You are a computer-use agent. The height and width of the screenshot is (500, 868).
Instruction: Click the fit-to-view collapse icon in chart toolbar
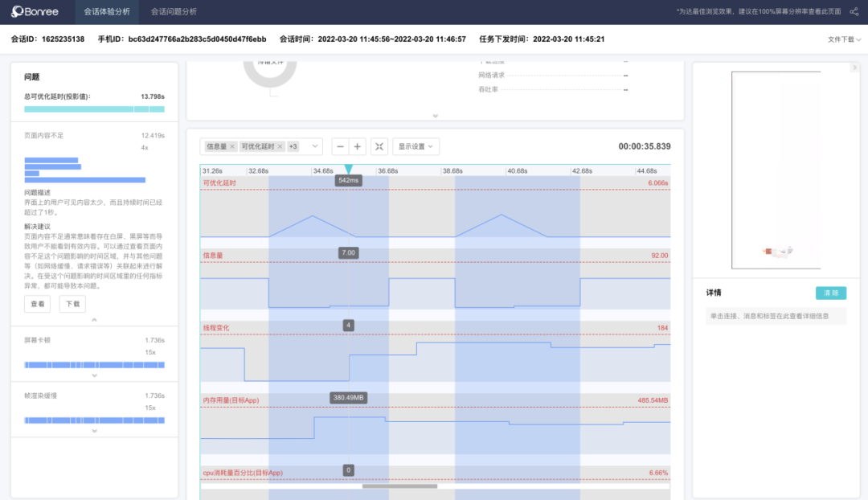(380, 146)
